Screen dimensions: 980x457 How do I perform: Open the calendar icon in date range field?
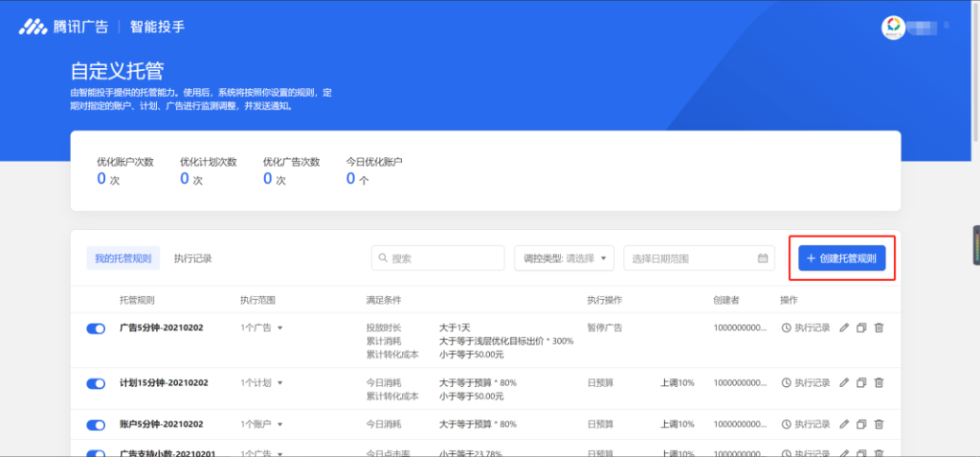tap(763, 258)
